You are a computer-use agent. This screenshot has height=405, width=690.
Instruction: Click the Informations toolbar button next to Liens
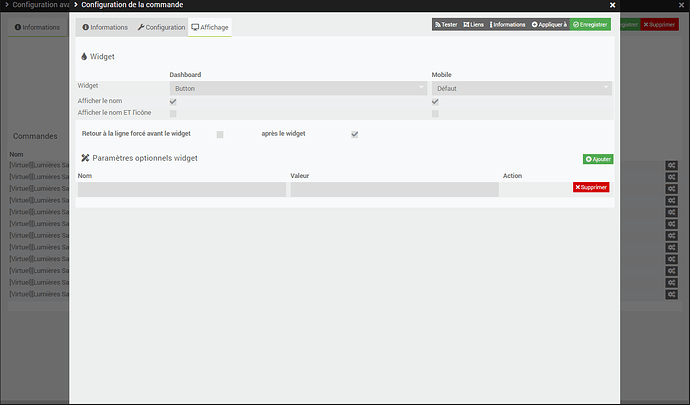coord(507,25)
